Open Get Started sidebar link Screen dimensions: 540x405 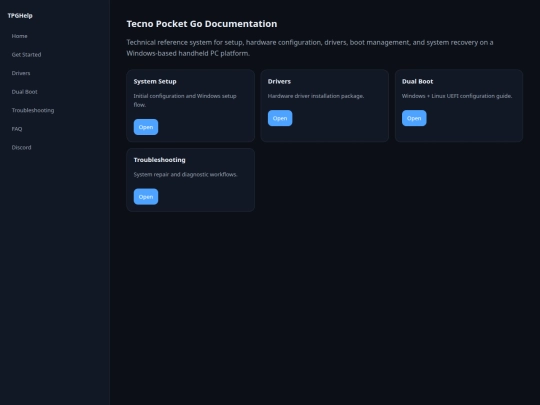point(26,54)
